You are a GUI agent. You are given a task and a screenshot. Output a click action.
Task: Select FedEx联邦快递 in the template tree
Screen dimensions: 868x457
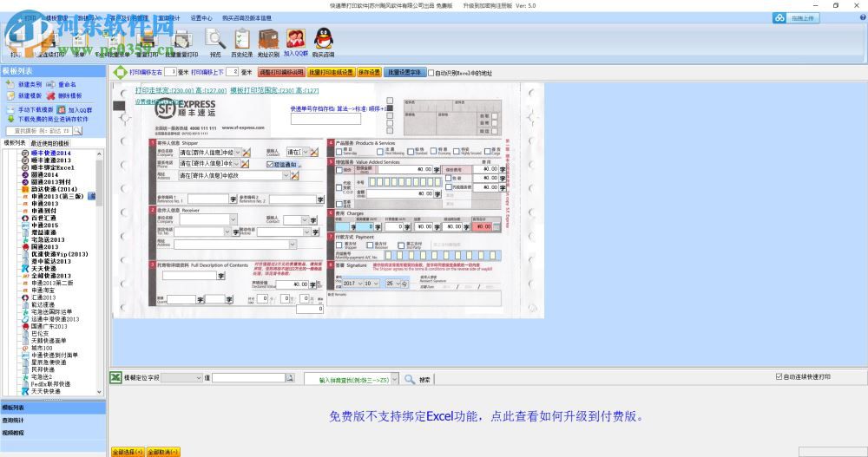tap(50, 383)
